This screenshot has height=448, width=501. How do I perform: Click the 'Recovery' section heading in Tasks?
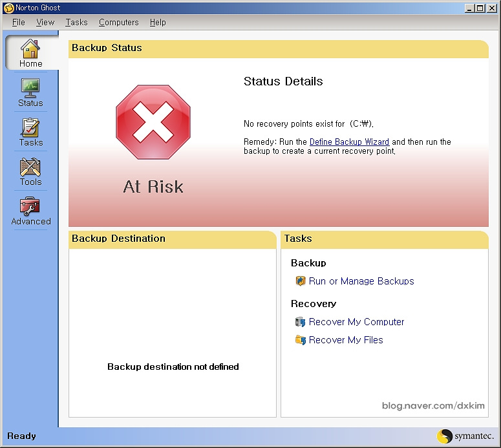[x=314, y=304]
